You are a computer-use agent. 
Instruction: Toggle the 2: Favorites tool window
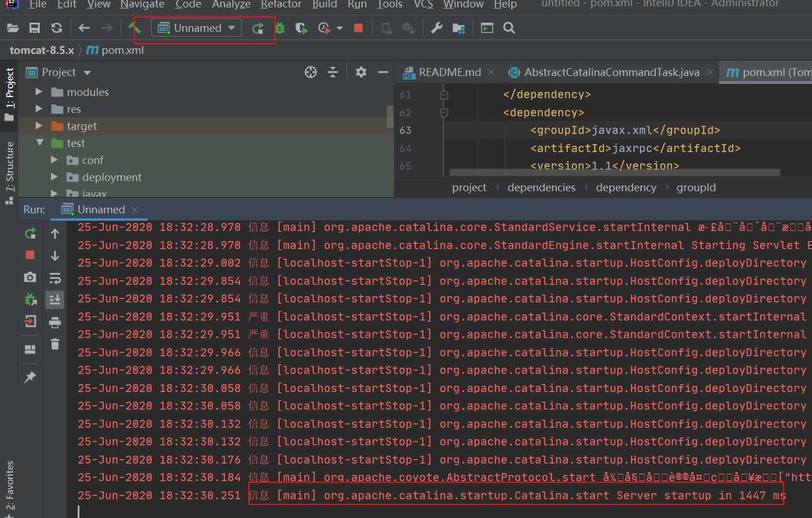pyautogui.click(x=9, y=488)
